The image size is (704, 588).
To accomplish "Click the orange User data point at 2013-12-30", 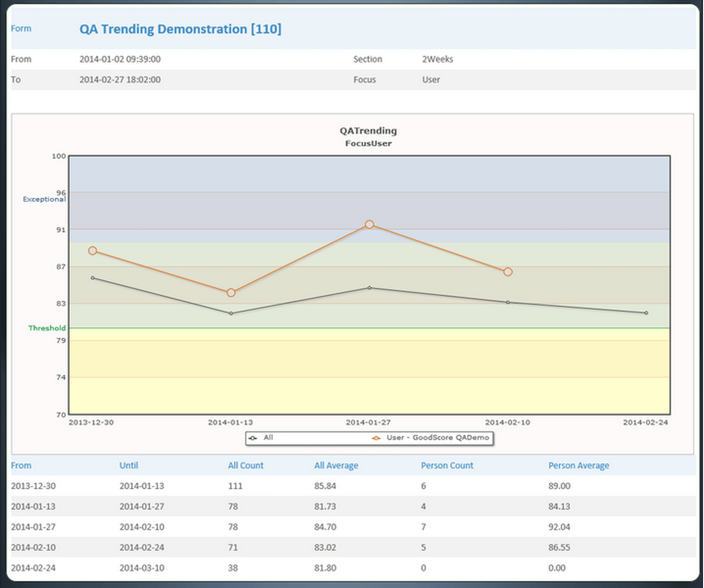I will click(93, 251).
